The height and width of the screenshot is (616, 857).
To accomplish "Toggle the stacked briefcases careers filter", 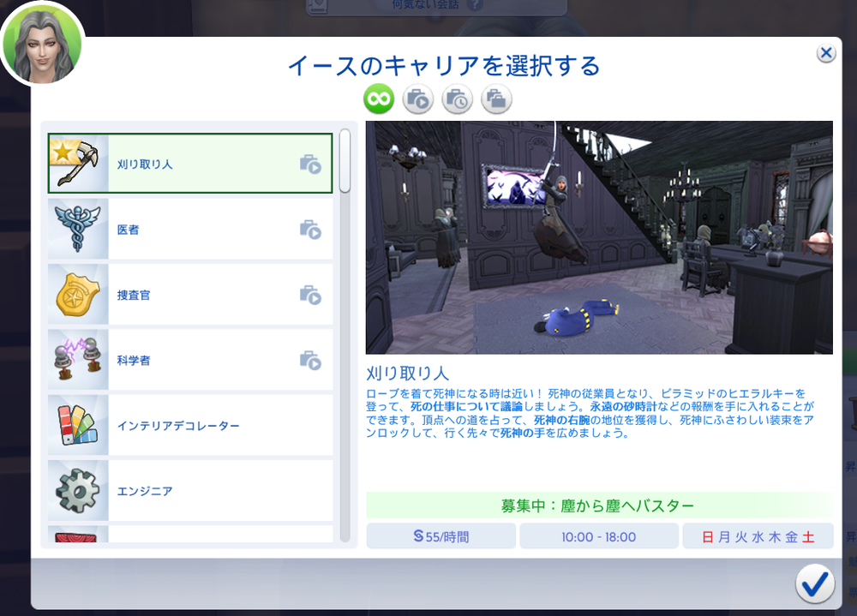I will click(x=496, y=99).
